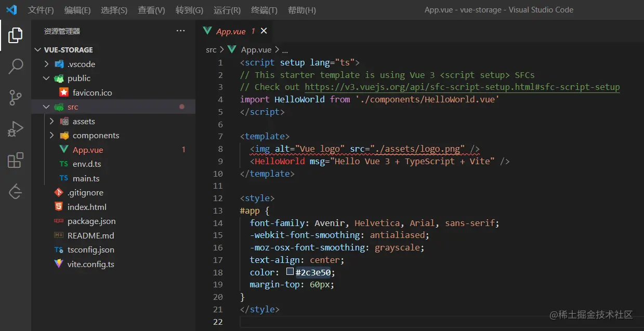This screenshot has height=331, width=644.
Task: Open the 文件(F) menu
Action: coord(41,10)
